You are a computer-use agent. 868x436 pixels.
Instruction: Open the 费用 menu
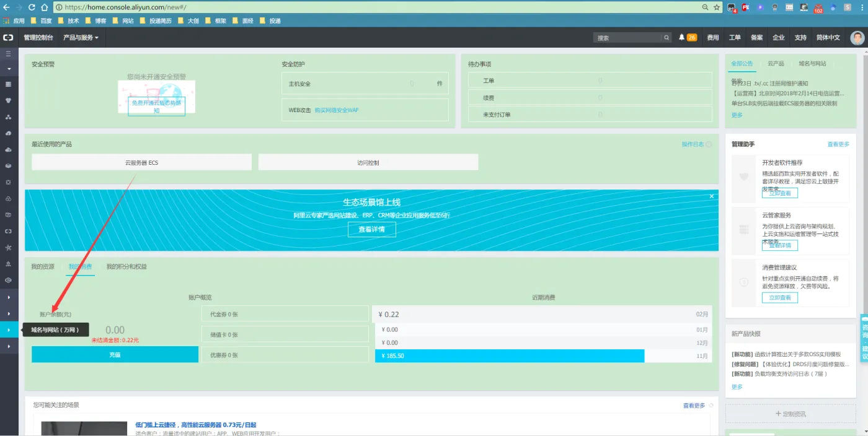tap(713, 38)
